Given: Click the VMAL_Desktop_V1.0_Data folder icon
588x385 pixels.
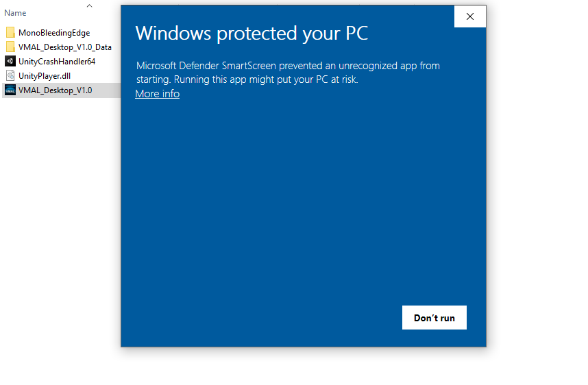Looking at the screenshot, I should 10,47.
